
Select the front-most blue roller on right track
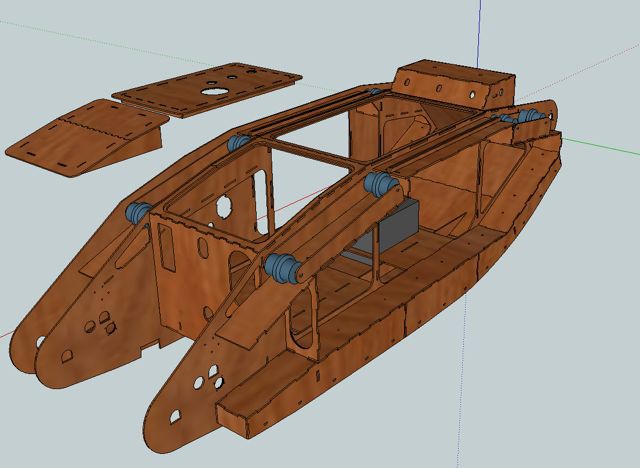[x=279, y=268]
